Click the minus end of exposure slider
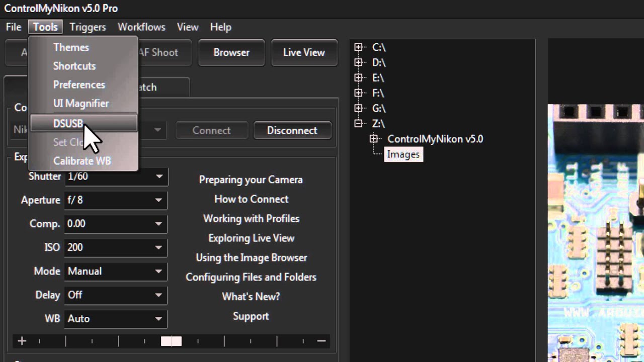The height and width of the screenshot is (362, 644). 321,341
